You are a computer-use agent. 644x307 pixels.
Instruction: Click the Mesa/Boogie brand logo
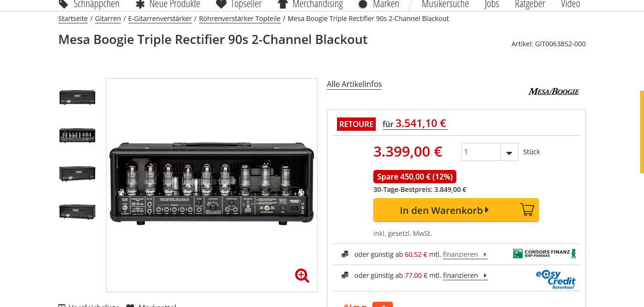coord(553,91)
